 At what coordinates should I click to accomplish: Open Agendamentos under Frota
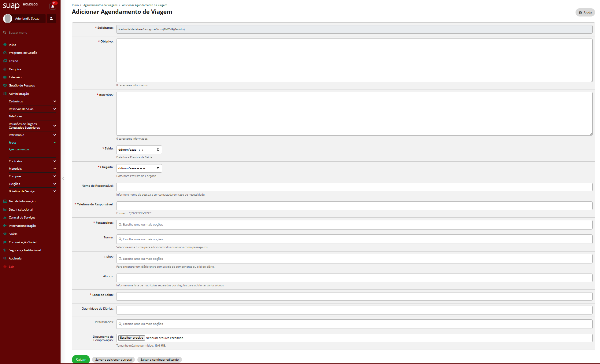[x=19, y=149]
